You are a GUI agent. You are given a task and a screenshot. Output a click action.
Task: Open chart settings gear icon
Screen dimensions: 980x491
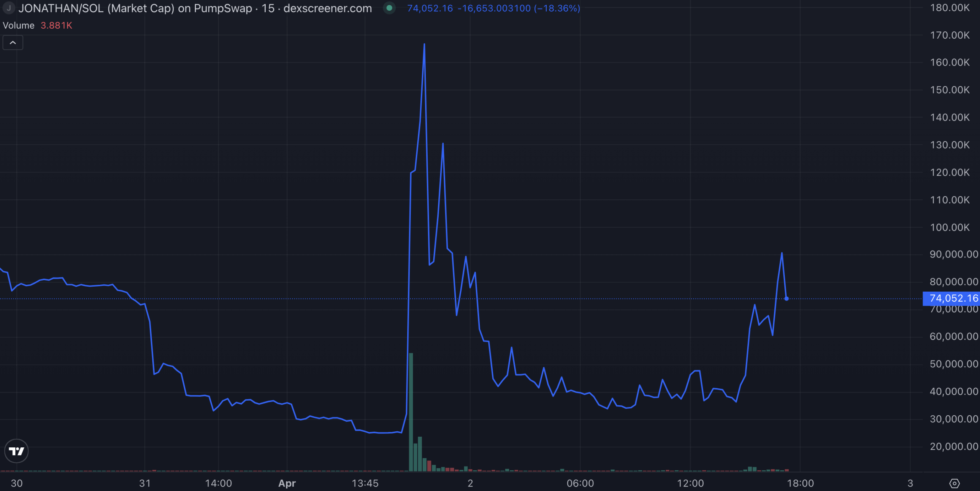(954, 483)
